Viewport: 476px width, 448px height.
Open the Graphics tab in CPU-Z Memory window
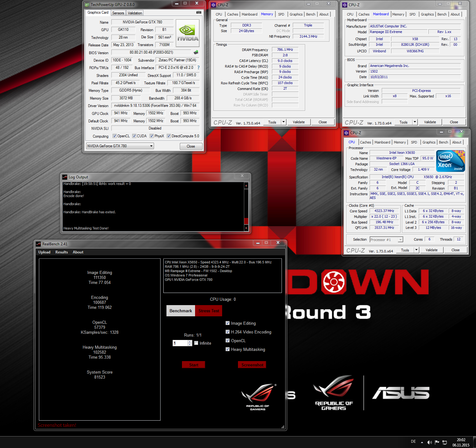(296, 14)
